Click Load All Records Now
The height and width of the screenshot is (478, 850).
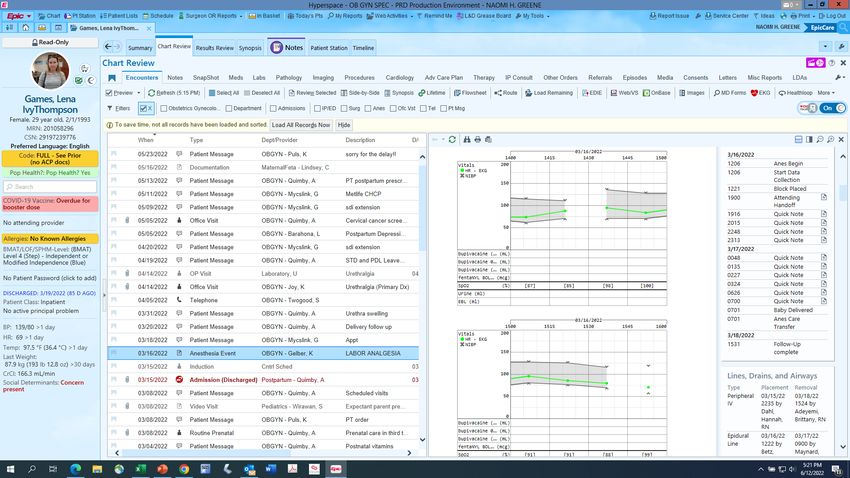click(300, 125)
